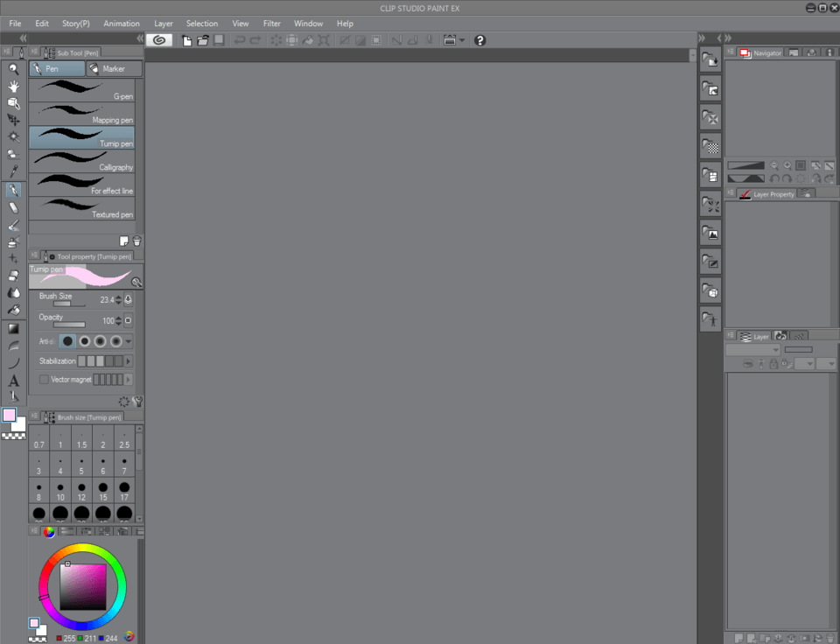Click the Gradient tool icon
This screenshot has height=644, width=840.
click(13, 329)
